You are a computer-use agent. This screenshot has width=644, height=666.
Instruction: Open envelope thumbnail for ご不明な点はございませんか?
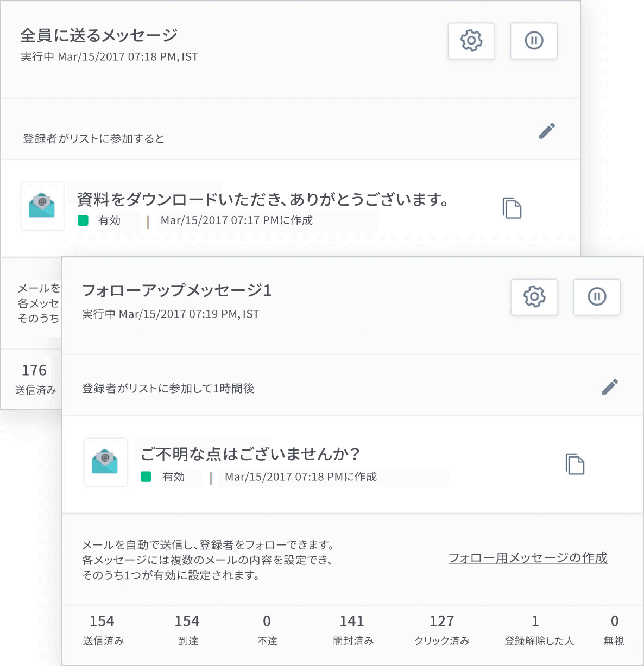[105, 462]
